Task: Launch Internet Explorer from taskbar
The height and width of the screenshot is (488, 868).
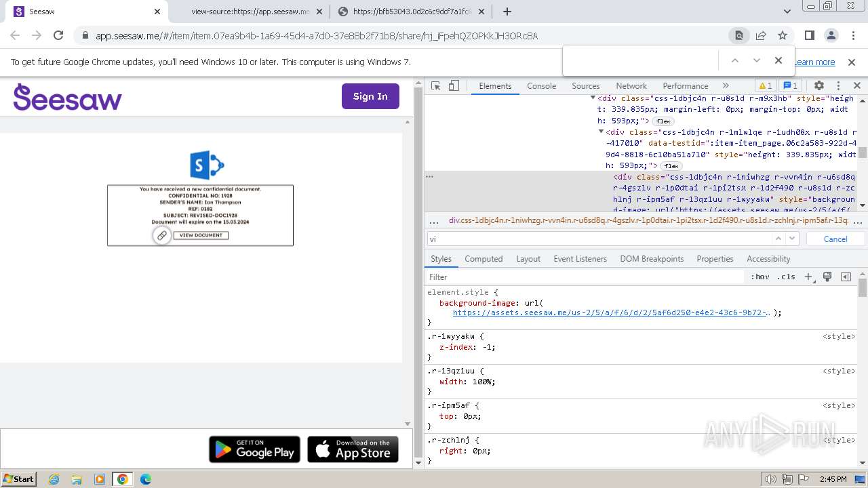Action: (54, 479)
